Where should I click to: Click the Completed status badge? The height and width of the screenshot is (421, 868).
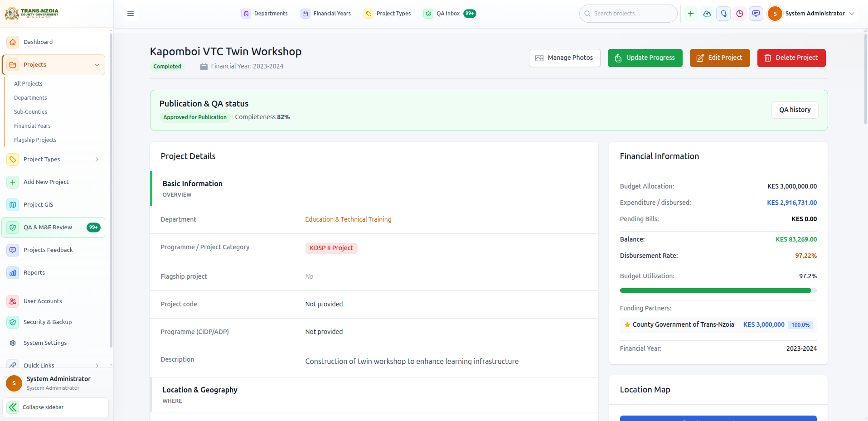coord(167,67)
